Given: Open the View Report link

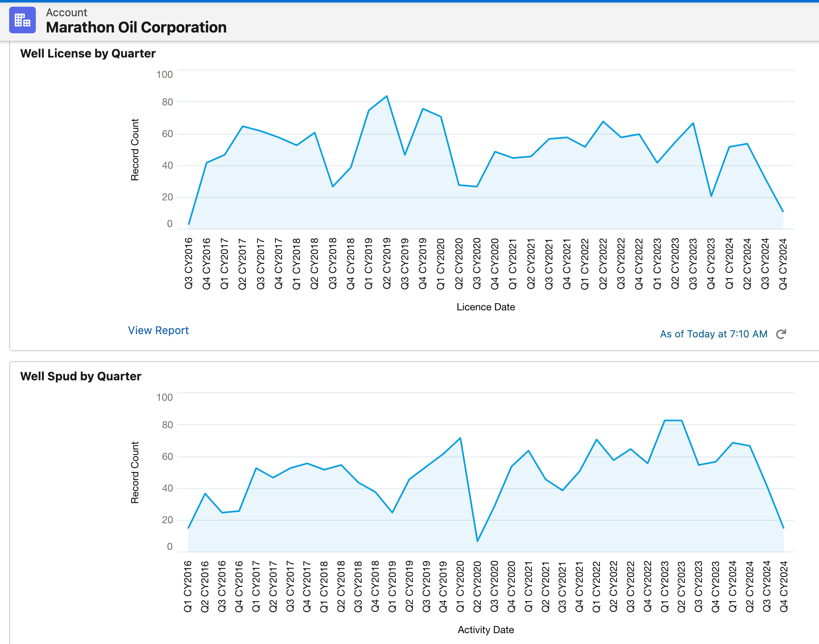Looking at the screenshot, I should 158,330.
